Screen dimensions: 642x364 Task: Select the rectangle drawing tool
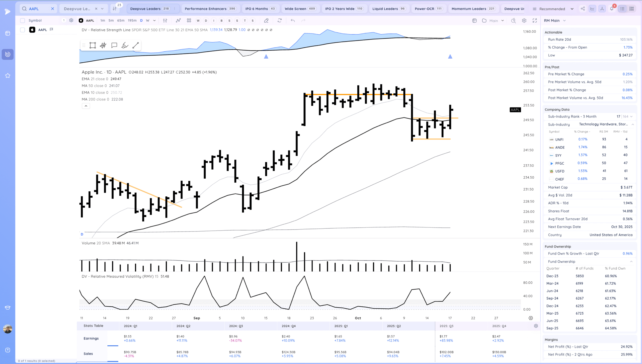click(x=93, y=45)
